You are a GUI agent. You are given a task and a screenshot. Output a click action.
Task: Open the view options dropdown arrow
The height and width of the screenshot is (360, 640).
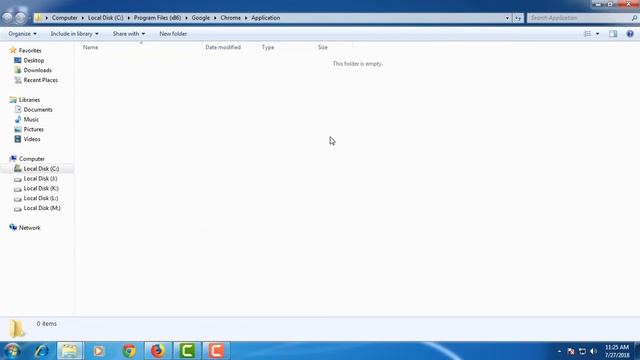pyautogui.click(x=598, y=34)
